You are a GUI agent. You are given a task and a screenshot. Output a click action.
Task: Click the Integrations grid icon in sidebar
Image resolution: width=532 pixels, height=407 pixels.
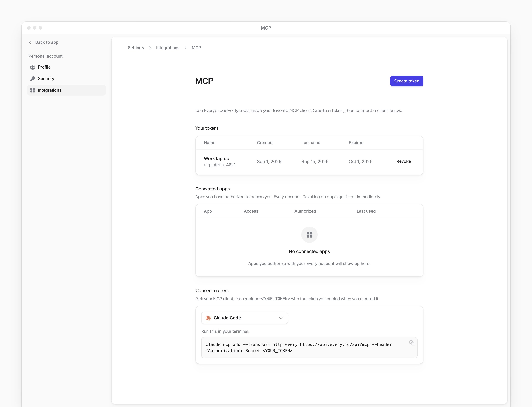(x=32, y=90)
